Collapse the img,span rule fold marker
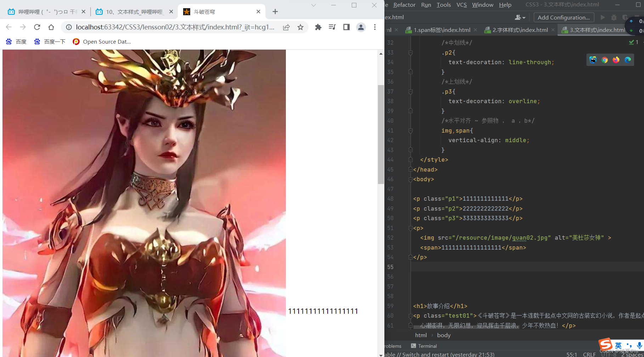Screen dimensions: 644x357 411,130
